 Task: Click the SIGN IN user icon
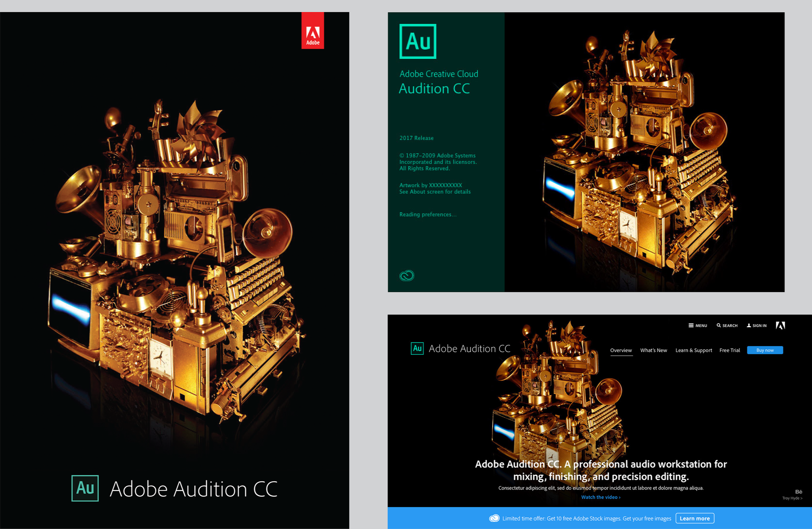[x=749, y=325]
